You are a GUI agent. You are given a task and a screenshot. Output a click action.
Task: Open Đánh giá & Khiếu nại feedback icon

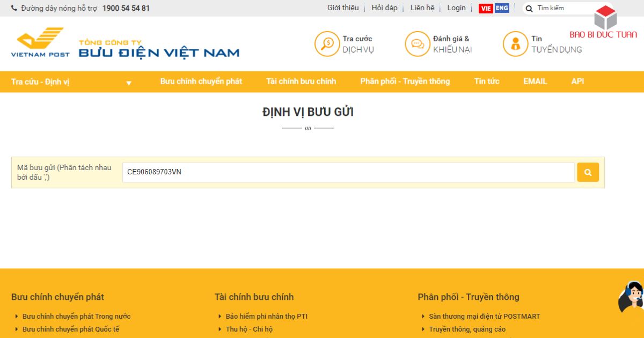coord(418,43)
